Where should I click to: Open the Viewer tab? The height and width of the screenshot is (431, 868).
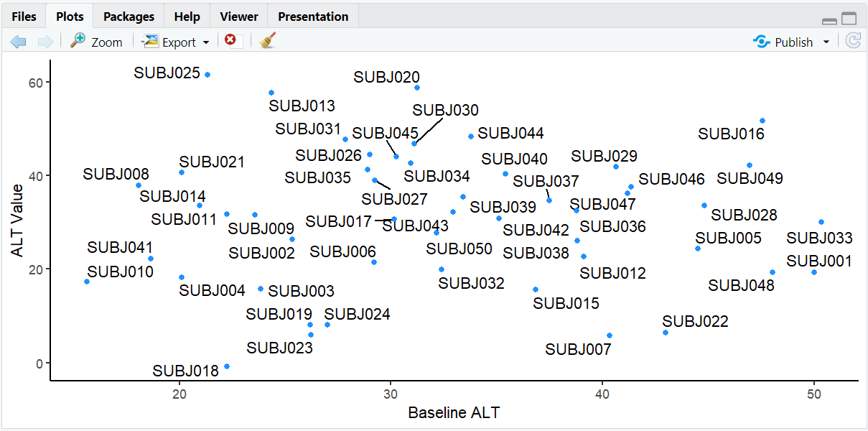[239, 17]
